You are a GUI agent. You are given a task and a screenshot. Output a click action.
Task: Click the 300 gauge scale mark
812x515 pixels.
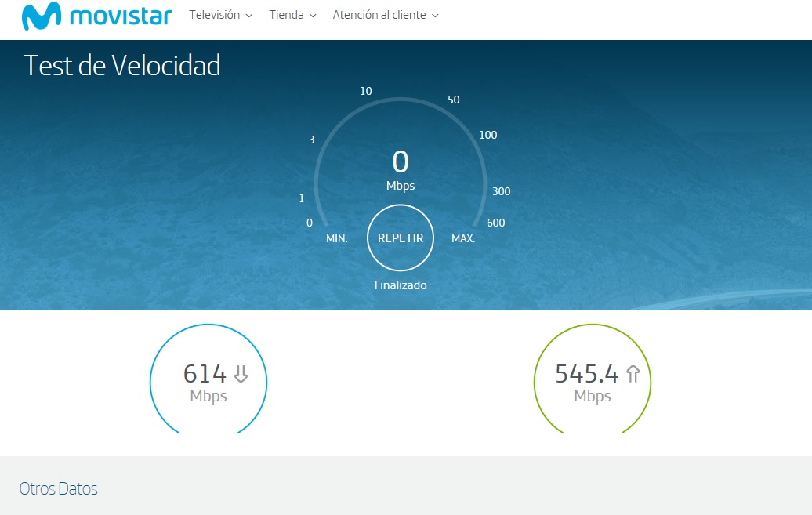tap(502, 191)
